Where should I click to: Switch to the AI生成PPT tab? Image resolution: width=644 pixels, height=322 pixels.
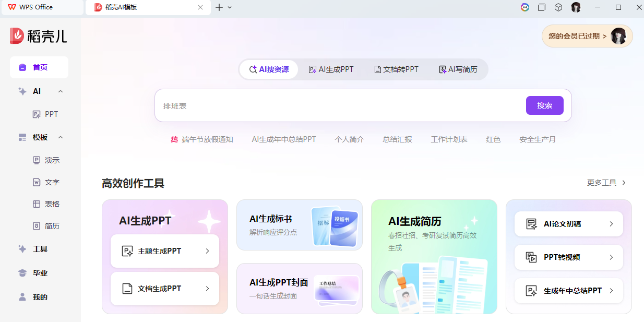331,69
